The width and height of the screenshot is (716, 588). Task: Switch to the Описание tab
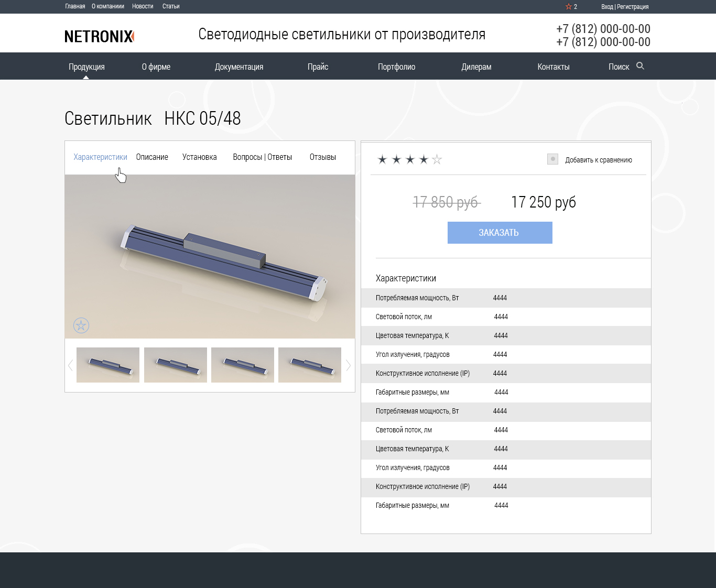(x=152, y=157)
